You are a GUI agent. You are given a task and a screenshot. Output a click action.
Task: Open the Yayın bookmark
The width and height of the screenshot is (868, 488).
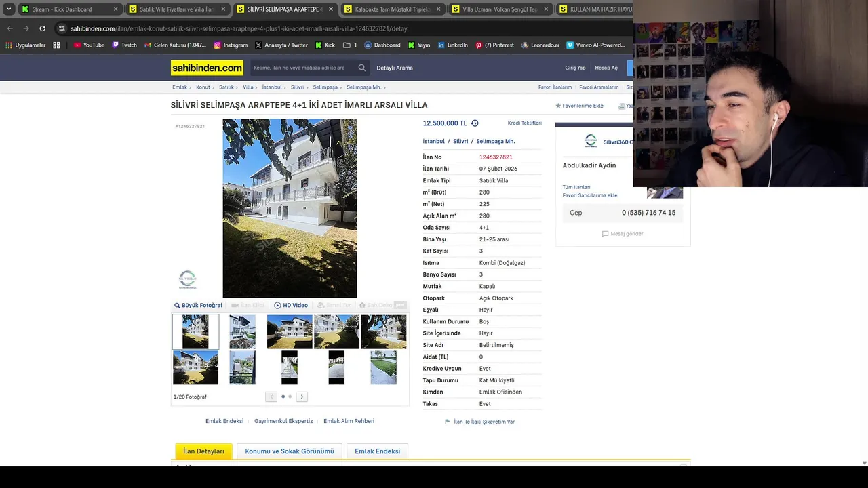coord(419,45)
